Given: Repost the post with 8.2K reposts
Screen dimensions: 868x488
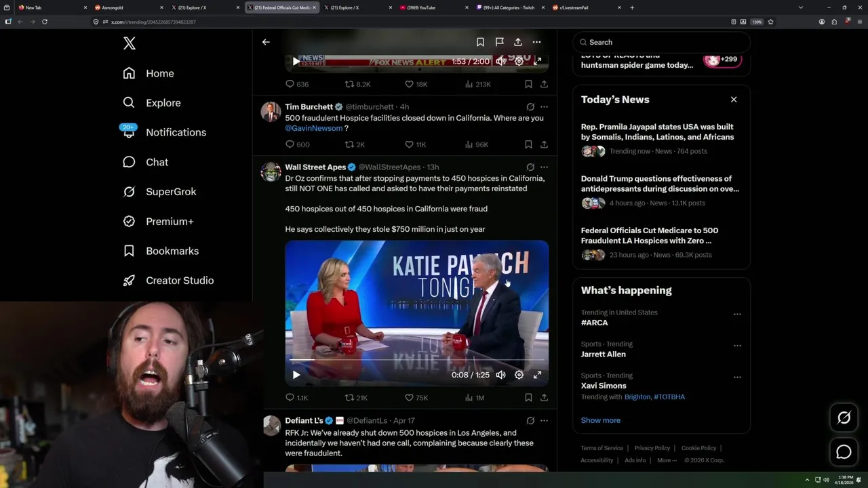Looking at the screenshot, I should (358, 84).
